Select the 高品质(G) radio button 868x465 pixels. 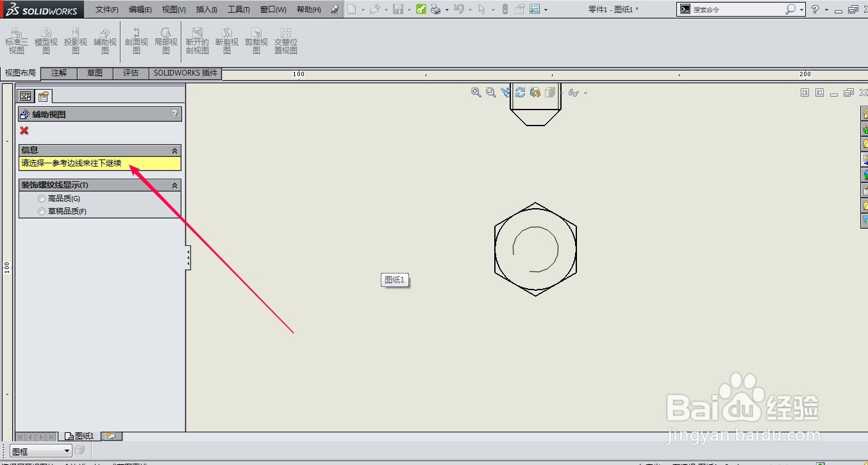click(42, 199)
